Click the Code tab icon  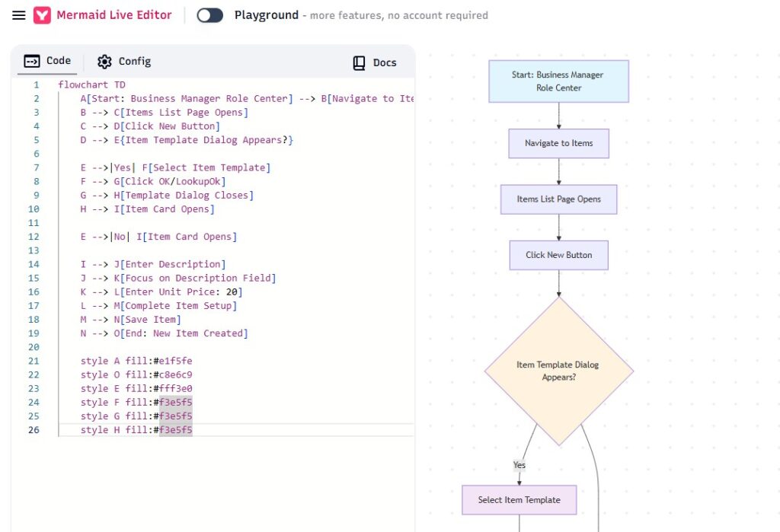pyautogui.click(x=32, y=61)
